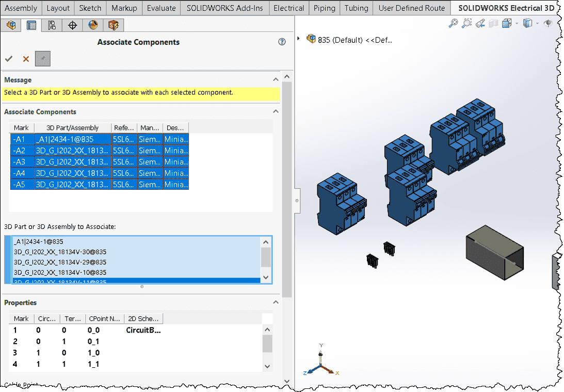Accept changes with the green checkmark

9,58
